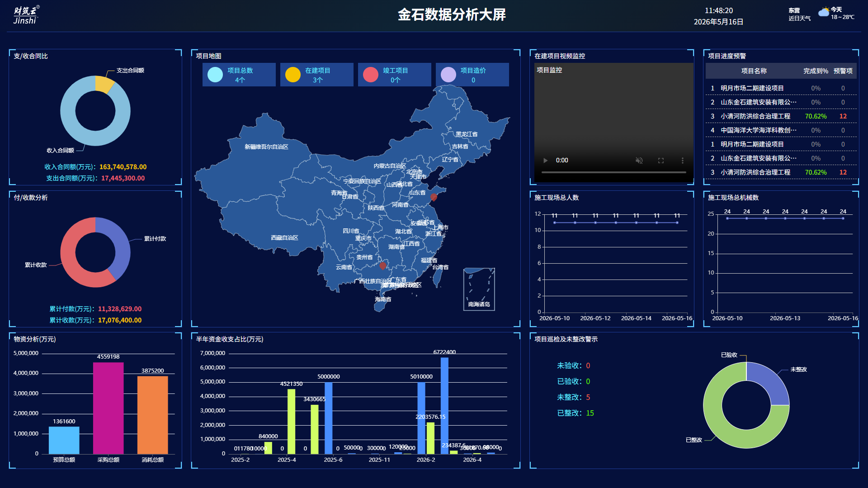Image resolution: width=868 pixels, height=488 pixels.
Task: Click the 项目名称 column header
Action: [754, 71]
